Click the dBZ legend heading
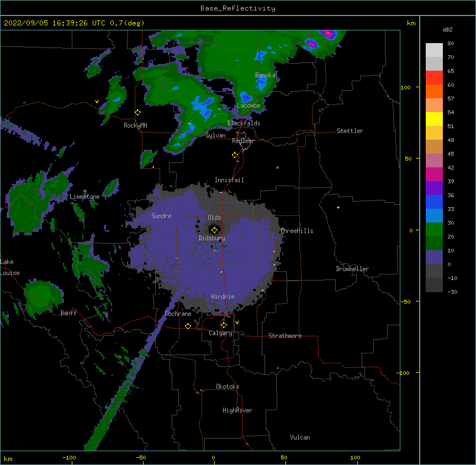The width and height of the screenshot is (476, 465). pos(447,30)
